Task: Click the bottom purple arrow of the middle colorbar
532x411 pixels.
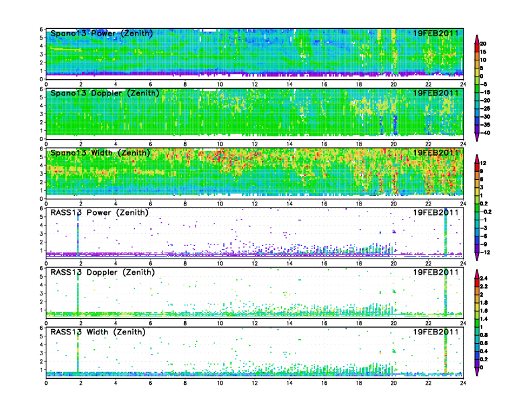Action: 477,257
